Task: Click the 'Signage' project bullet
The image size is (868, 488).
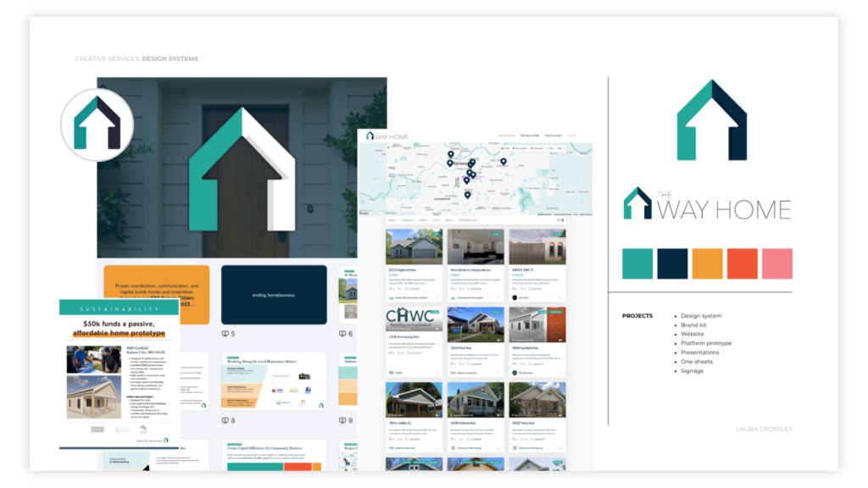Action: [x=692, y=371]
